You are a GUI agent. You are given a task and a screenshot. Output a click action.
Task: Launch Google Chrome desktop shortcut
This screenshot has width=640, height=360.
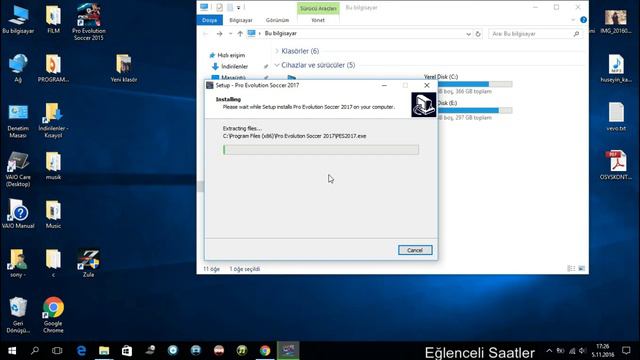click(53, 315)
